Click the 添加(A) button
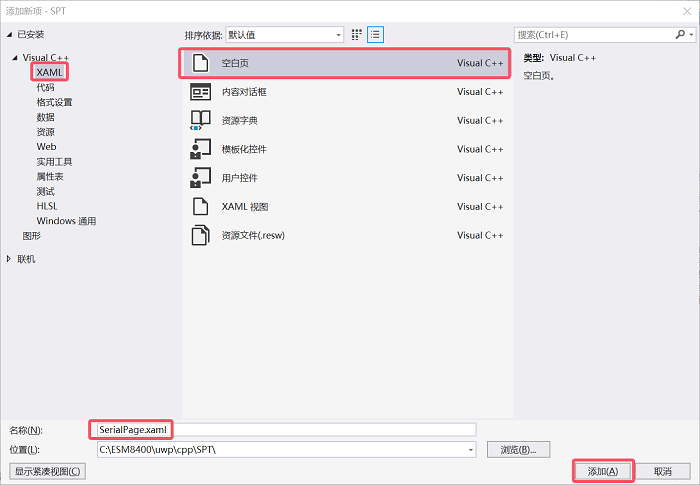The width and height of the screenshot is (700, 485). point(603,471)
